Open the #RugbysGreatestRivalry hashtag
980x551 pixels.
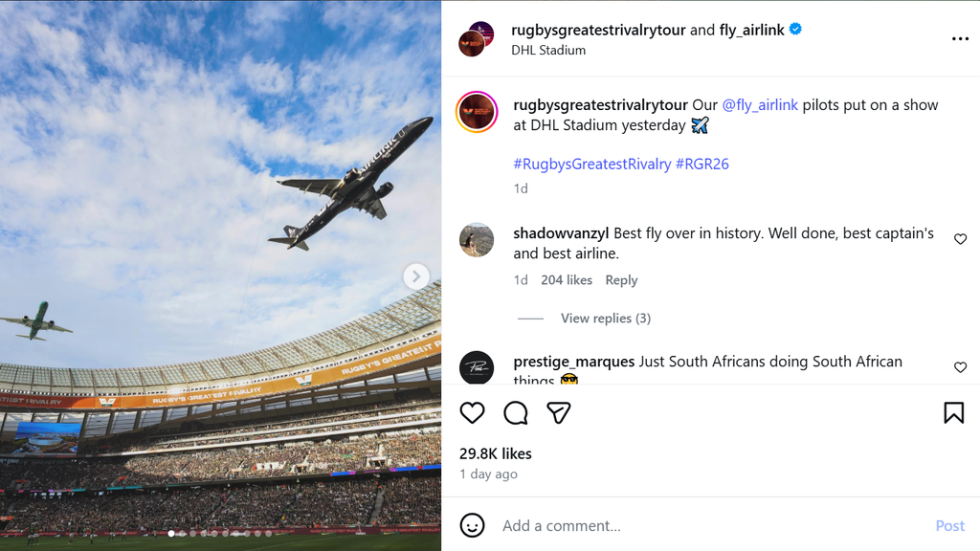[x=591, y=164]
